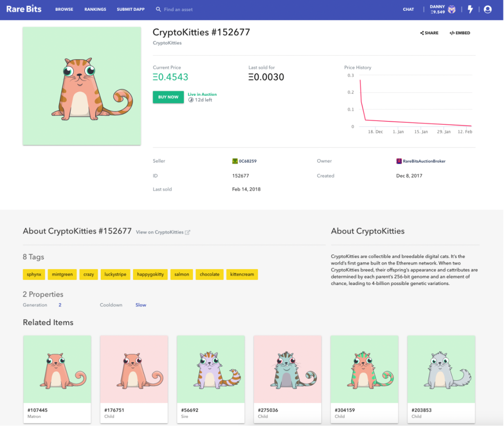Click last sold price Ξ0.0030
504x426 pixels.
point(266,77)
